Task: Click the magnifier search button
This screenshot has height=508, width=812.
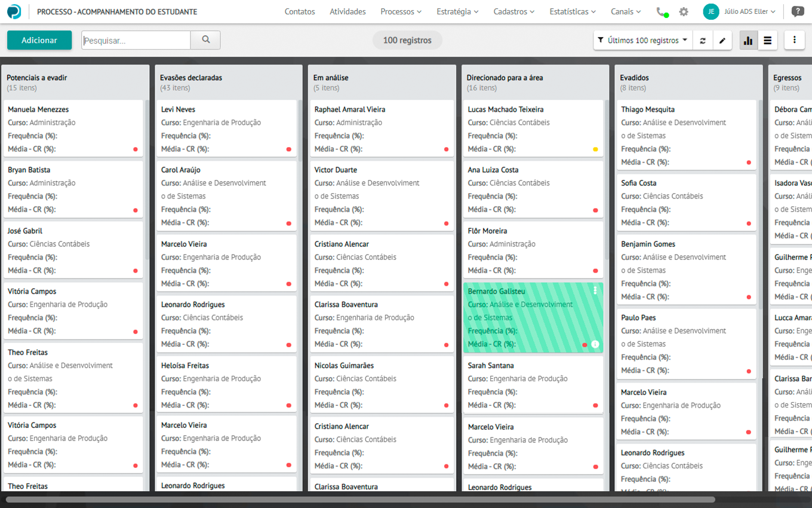Action: (x=205, y=40)
